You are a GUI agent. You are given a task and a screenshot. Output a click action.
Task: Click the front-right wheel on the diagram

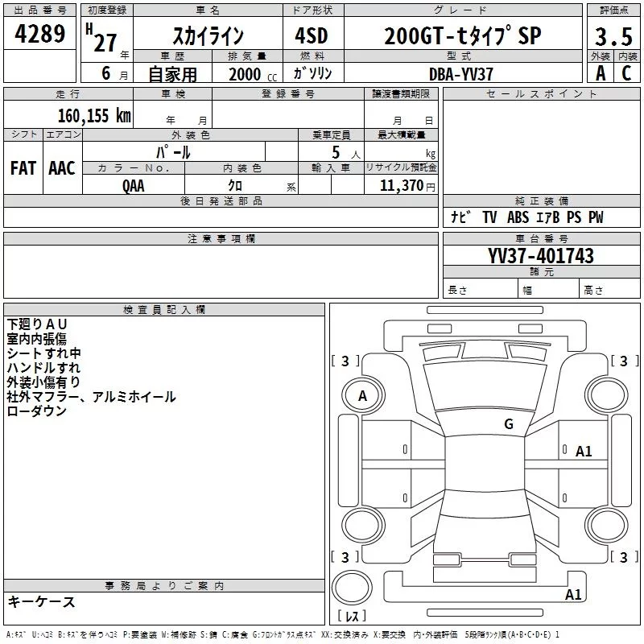point(606,395)
